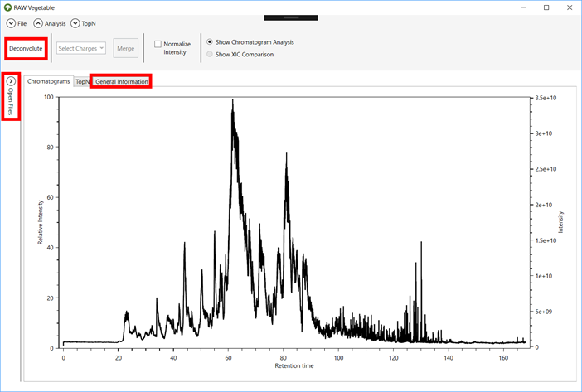
Task: Click the Intensity right axis label
Action: [560, 222]
